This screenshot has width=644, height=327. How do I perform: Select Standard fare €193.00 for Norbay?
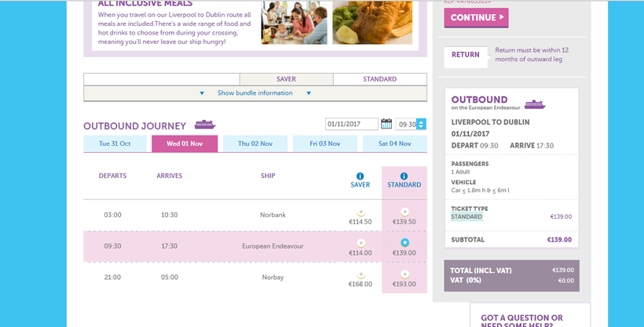click(404, 274)
